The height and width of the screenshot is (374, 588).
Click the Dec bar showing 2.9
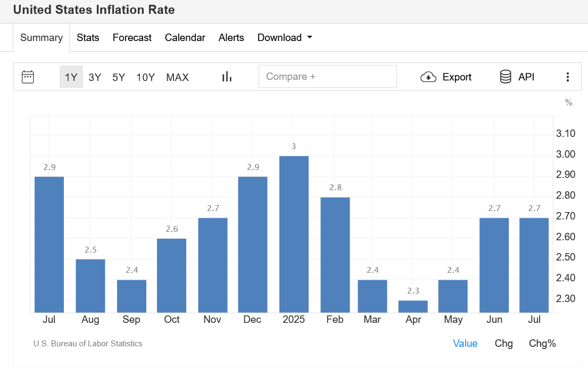pyautogui.click(x=253, y=245)
